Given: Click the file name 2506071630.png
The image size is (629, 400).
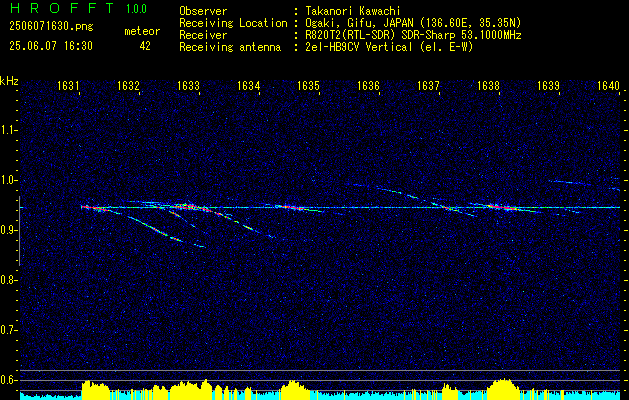Looking at the screenshot, I should click(x=51, y=27).
